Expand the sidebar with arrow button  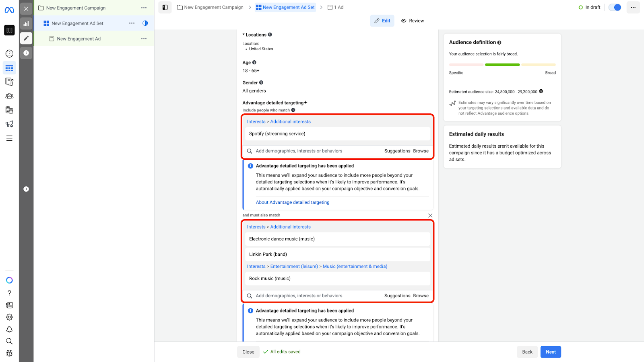(26, 189)
